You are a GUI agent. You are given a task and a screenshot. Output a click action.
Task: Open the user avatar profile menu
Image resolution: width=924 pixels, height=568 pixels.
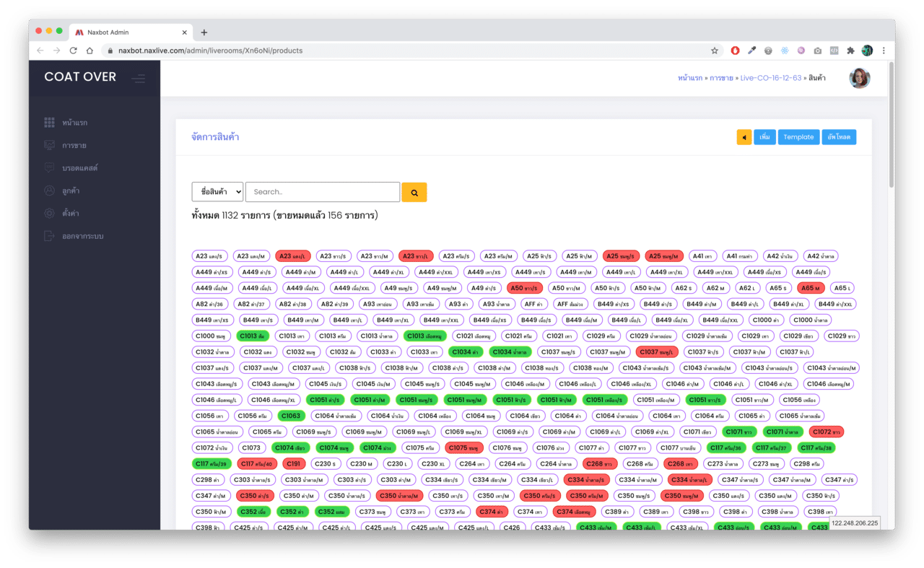[859, 78]
